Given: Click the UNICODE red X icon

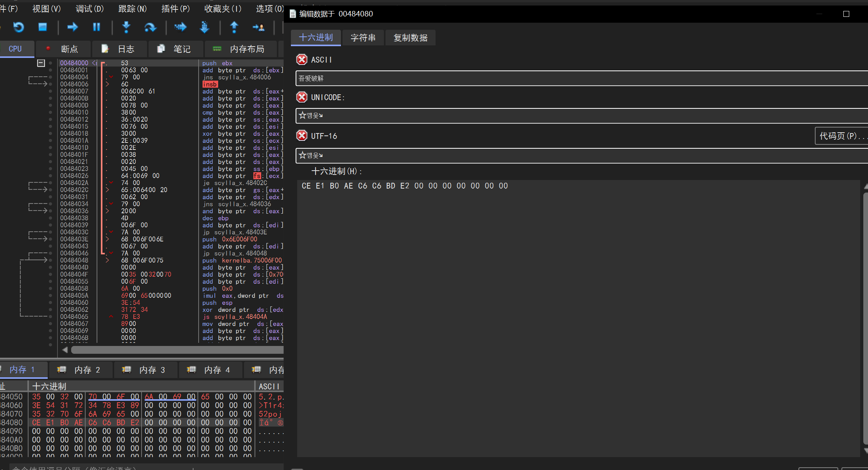Looking at the screenshot, I should pos(302,97).
